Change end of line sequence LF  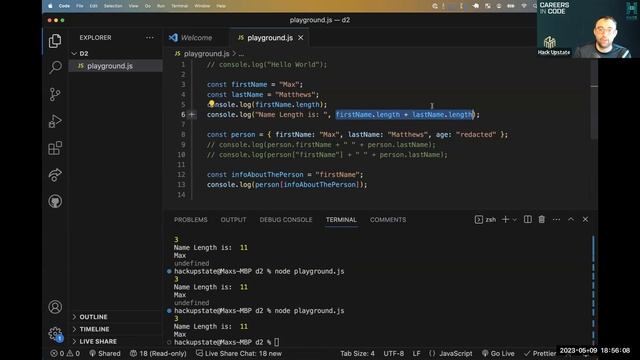pos(416,353)
